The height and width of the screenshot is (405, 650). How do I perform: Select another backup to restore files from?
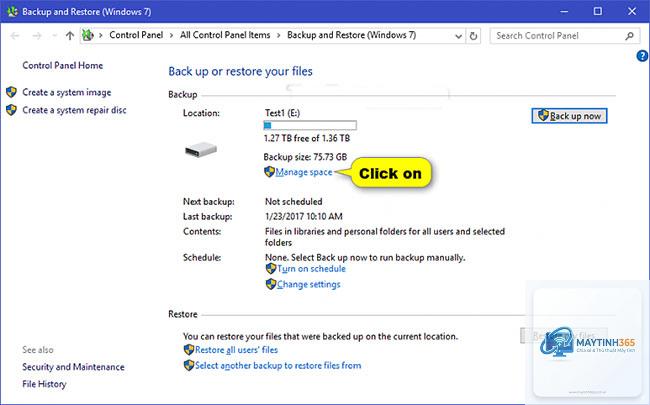pos(278,366)
